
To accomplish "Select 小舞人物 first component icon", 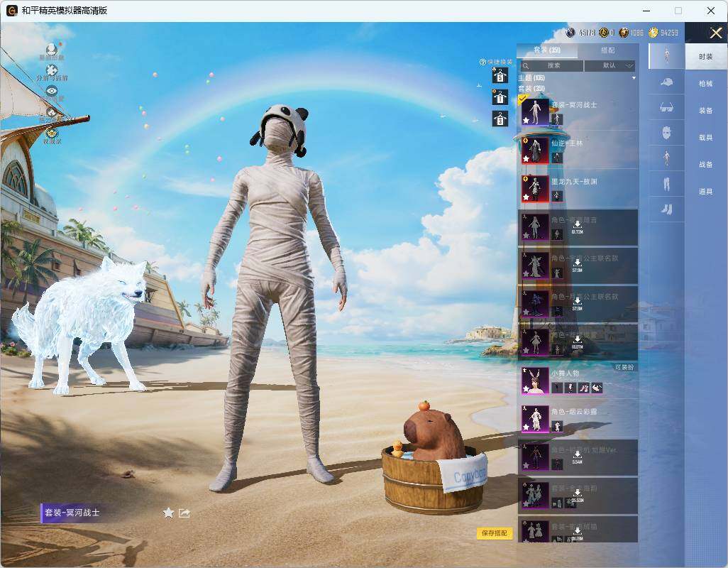I will point(557,388).
